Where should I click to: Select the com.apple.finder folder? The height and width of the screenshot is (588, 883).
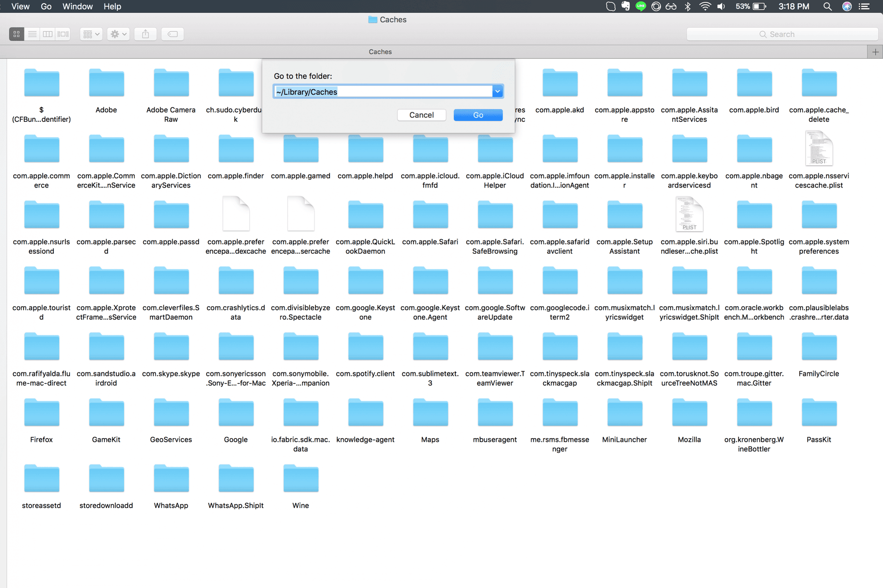tap(236, 148)
